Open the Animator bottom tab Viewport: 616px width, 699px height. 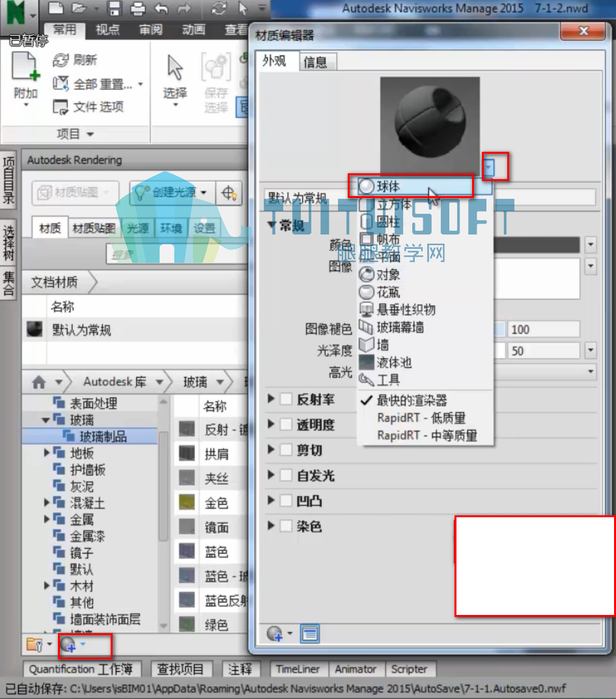tap(356, 669)
